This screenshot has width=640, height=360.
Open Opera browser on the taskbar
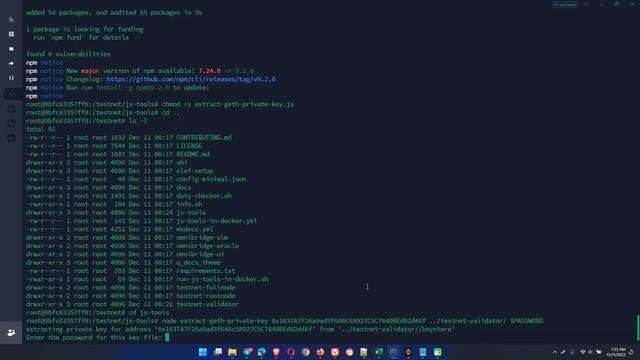[x=291, y=352]
